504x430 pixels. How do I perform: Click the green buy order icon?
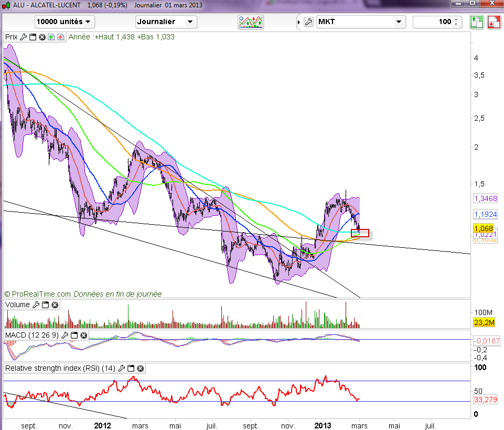(476, 22)
